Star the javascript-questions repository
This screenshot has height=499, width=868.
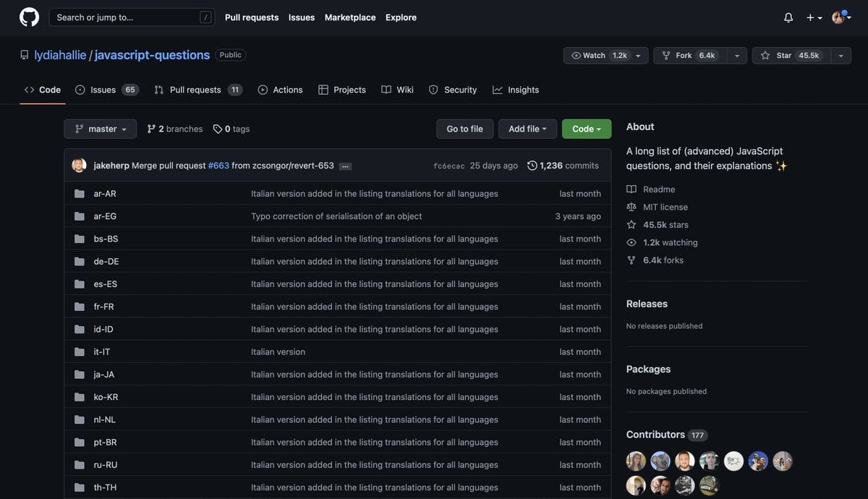[791, 56]
